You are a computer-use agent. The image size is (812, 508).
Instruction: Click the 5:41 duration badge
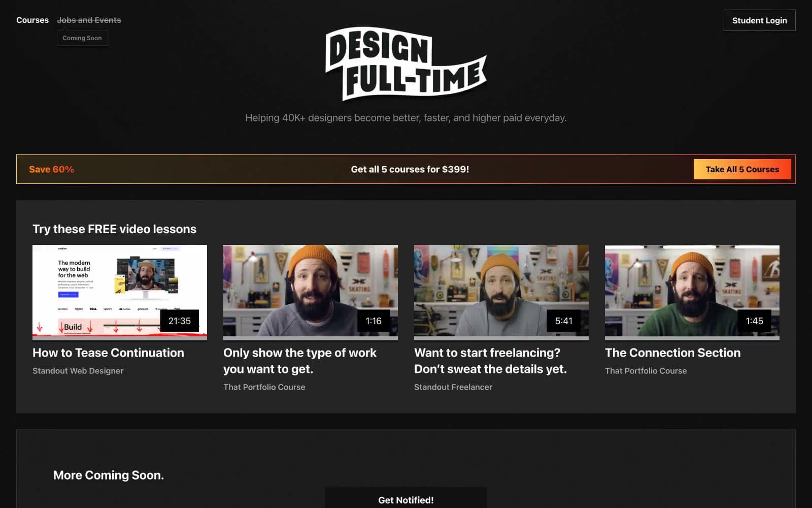[564, 321]
